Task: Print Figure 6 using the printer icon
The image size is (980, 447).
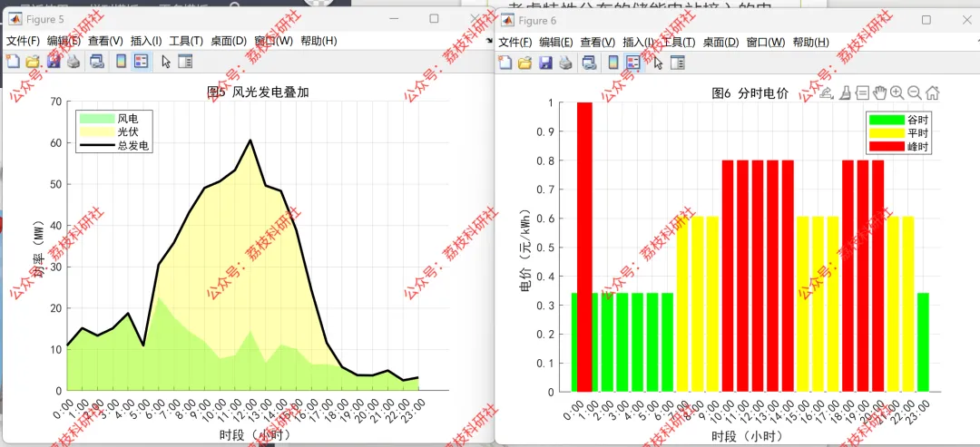Action: (x=565, y=63)
